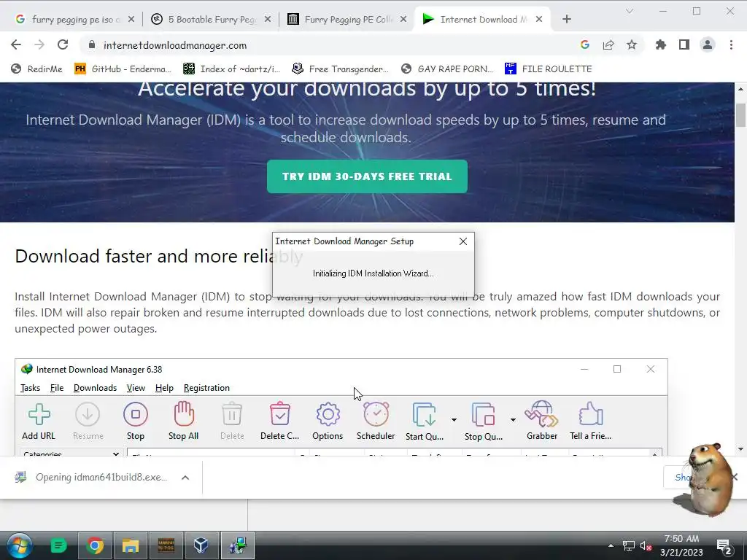This screenshot has height=560, width=747.
Task: Open the RedirMe bookmark
Action: pyautogui.click(x=36, y=69)
